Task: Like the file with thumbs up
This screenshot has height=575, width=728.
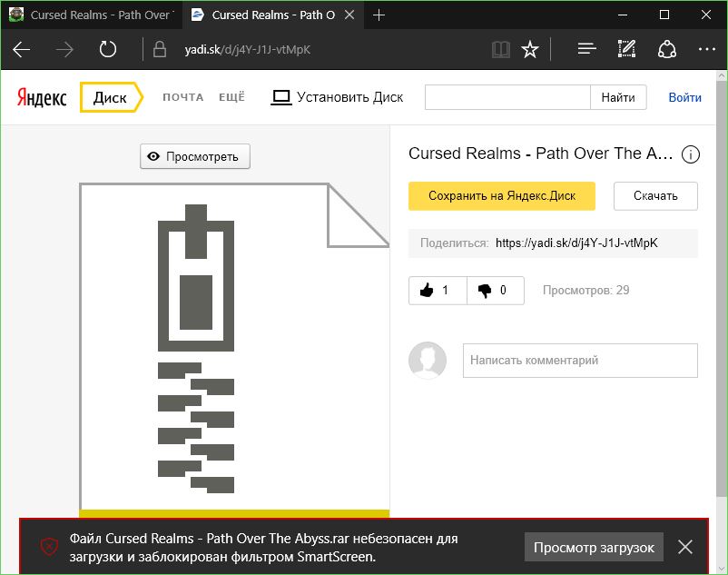Action: click(438, 291)
